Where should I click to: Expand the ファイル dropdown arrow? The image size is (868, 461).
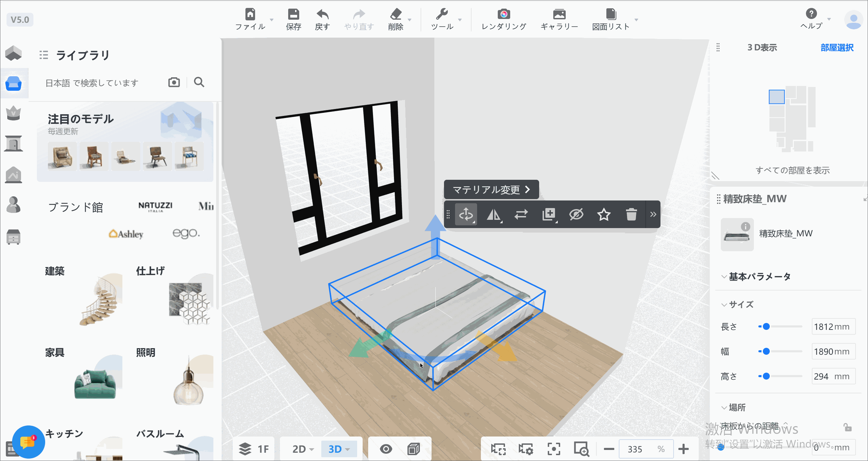pos(272,20)
